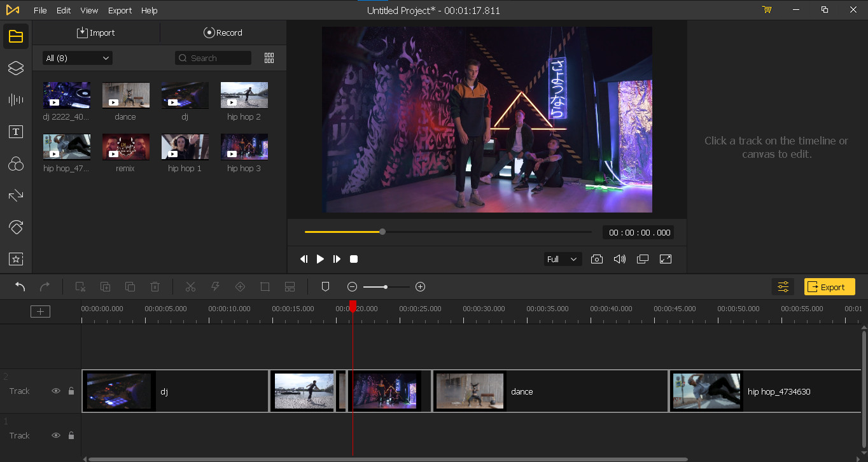The image size is (868, 462).
Task: Split the clip with the scissors tool
Action: (190, 286)
